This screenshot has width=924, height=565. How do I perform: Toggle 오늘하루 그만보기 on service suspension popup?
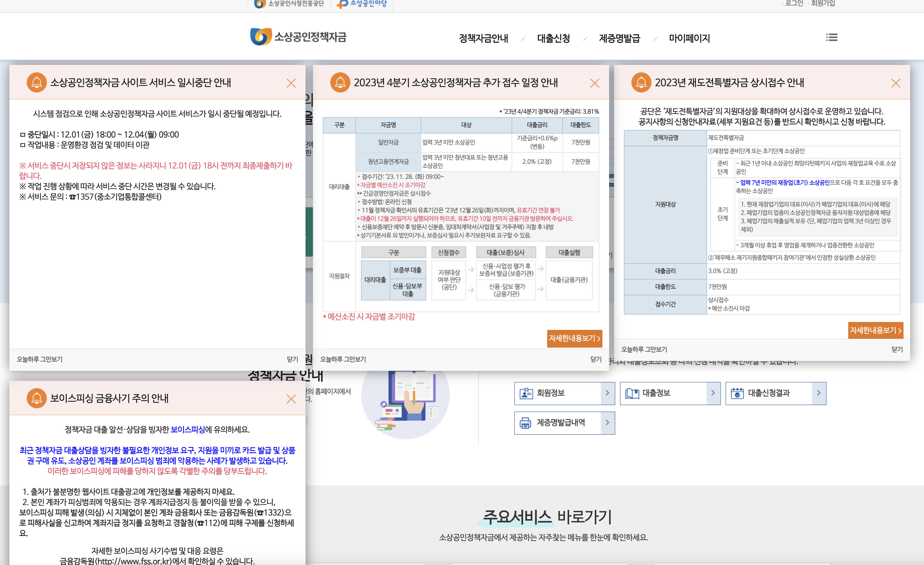coord(39,359)
